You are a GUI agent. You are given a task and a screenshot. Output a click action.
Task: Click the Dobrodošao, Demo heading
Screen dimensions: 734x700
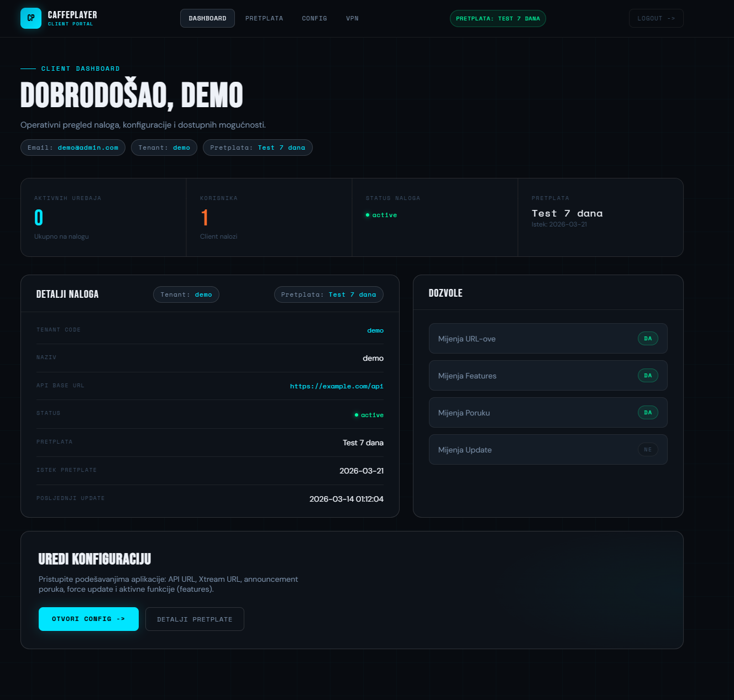132,95
